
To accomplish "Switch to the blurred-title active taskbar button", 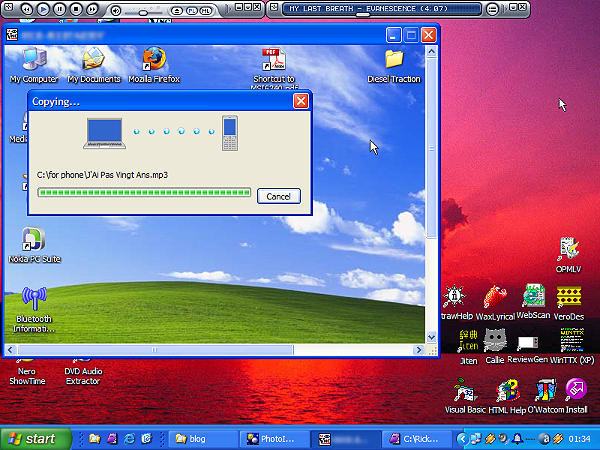I will (346, 439).
